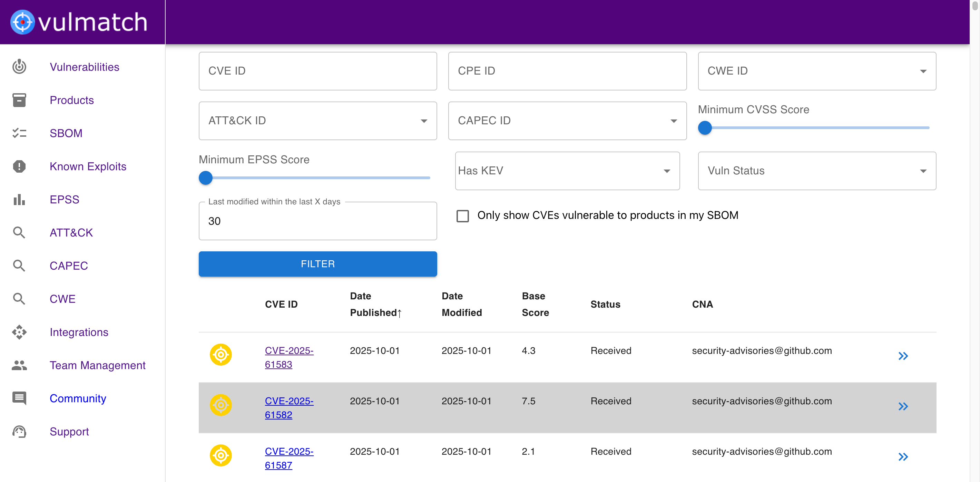Open the CVE-2025-61587 link

click(289, 458)
